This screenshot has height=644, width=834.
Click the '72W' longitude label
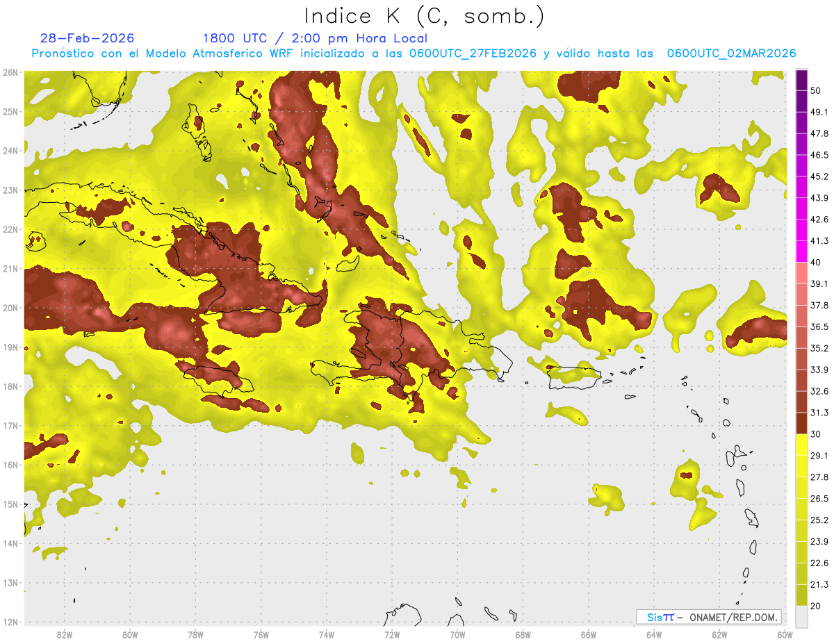[x=392, y=635]
